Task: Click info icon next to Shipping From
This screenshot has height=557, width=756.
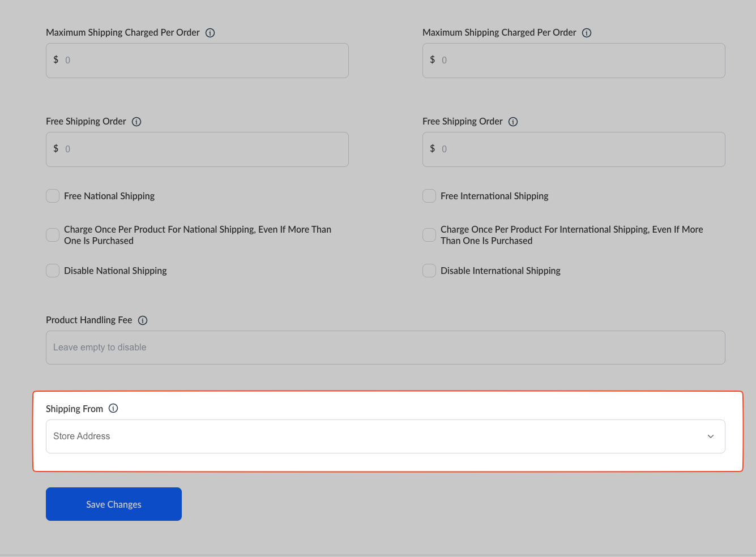Action: (113, 409)
